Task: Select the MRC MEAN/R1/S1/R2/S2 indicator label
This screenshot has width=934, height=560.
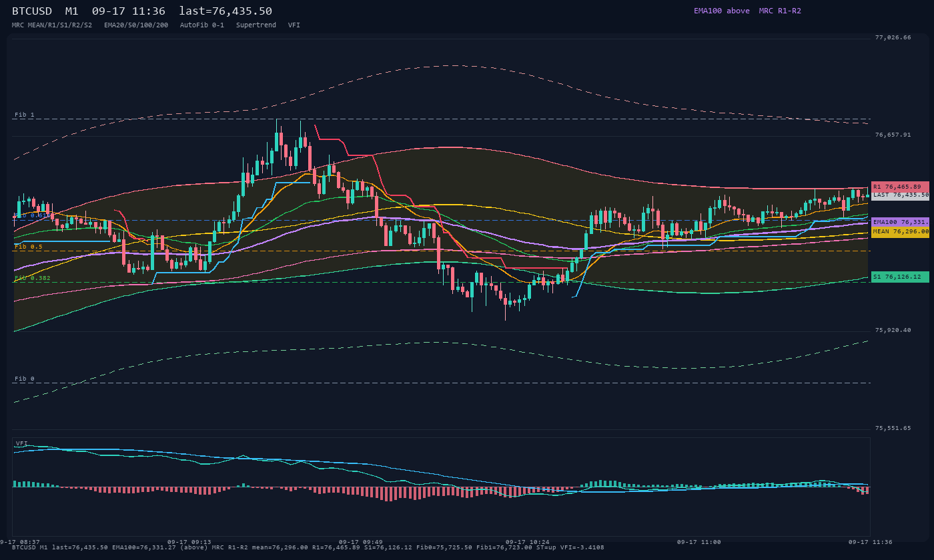Action: tap(52, 25)
